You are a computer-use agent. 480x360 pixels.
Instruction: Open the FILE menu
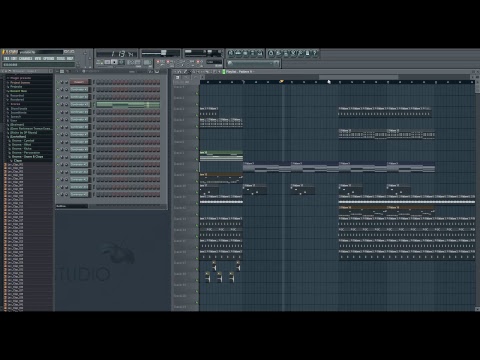tap(6, 58)
